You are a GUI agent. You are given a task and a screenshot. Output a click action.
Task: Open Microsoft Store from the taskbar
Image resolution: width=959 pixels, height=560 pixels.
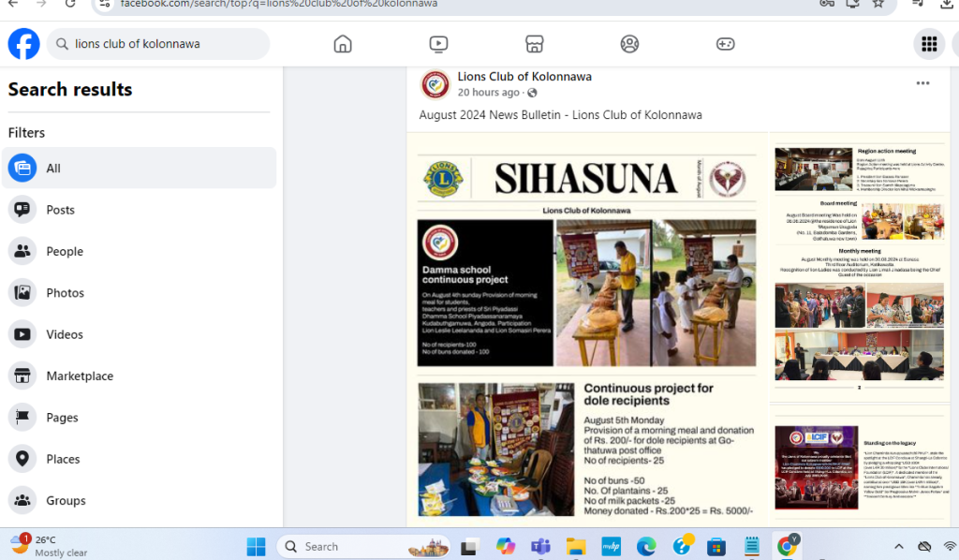(716, 547)
